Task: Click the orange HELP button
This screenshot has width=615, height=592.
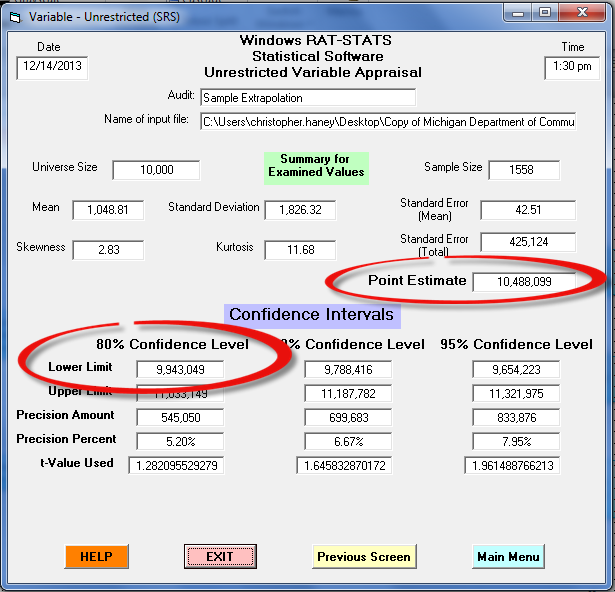Action: click(x=97, y=556)
